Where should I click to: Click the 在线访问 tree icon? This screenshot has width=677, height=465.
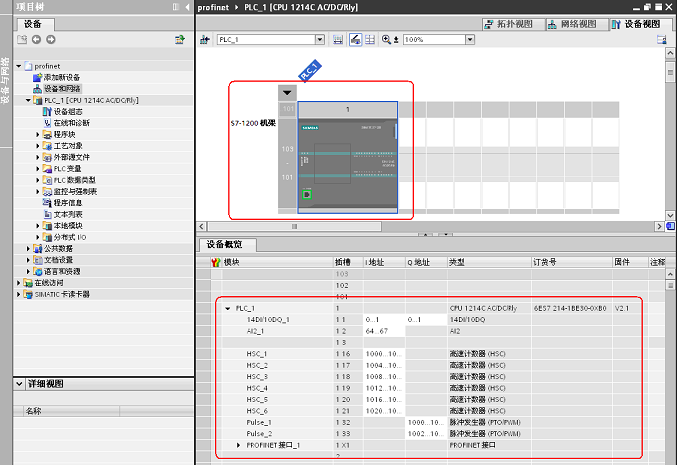(x=28, y=283)
